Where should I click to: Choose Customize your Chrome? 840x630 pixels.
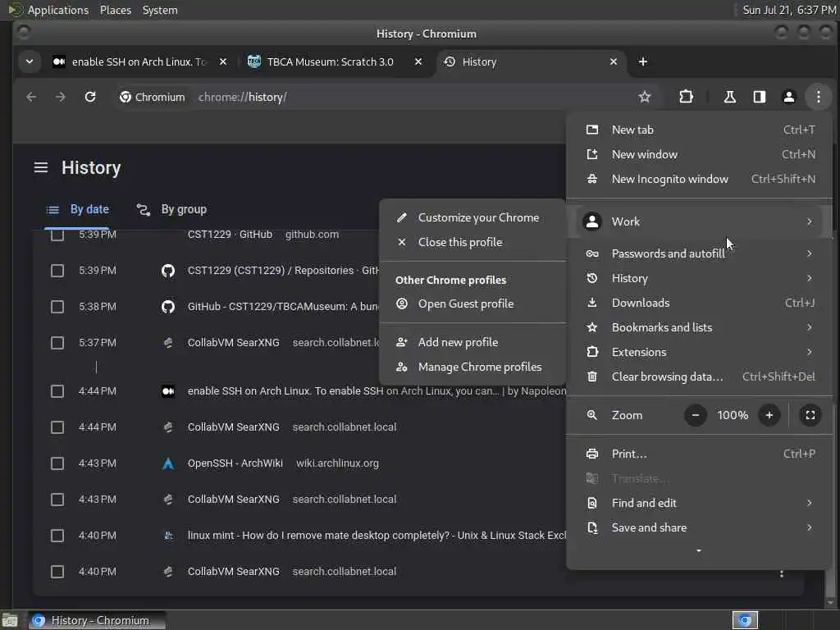pos(472,217)
